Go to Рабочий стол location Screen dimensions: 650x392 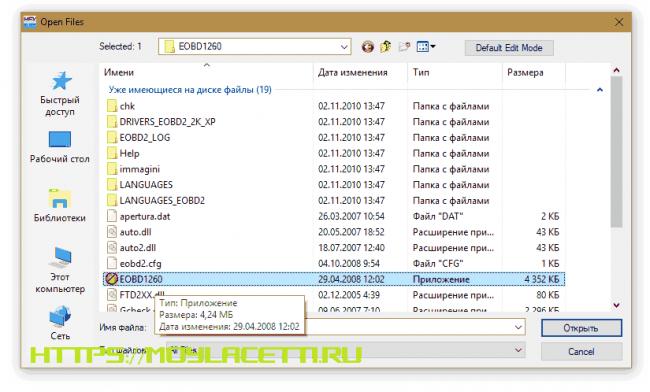click(x=60, y=148)
